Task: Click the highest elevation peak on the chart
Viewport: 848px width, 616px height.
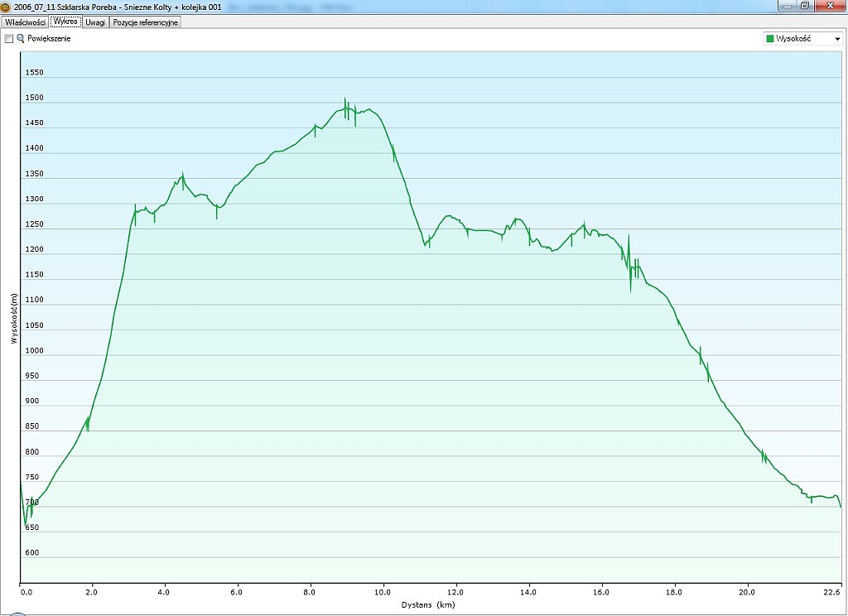Action: 344,99
